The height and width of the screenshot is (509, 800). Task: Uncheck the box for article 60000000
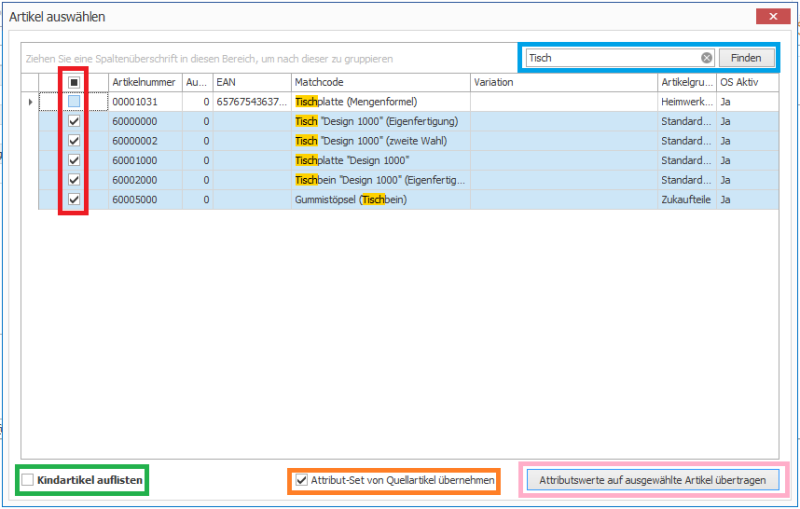point(74,121)
